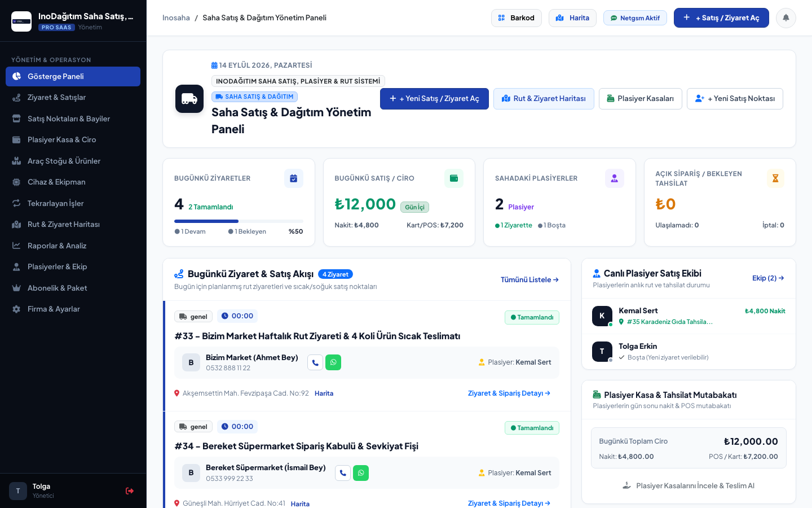This screenshot has width=812, height=508.
Task: Click the Plasiyer Kasaları button
Action: click(640, 99)
